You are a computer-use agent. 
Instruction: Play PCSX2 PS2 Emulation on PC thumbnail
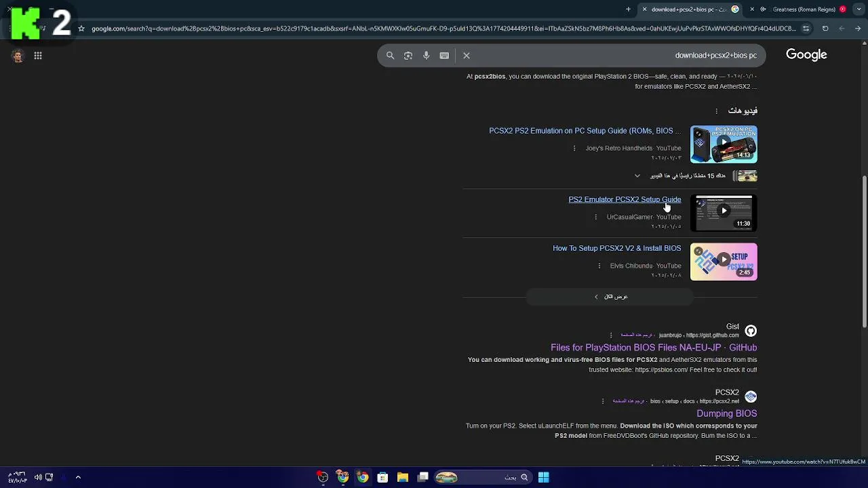click(x=724, y=144)
